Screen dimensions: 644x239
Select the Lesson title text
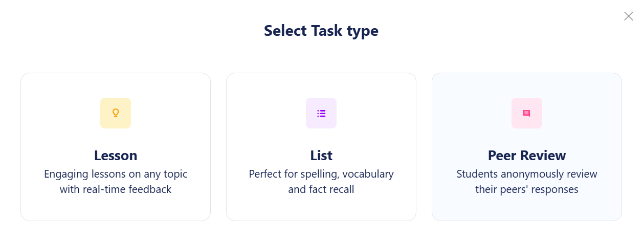coord(116,155)
